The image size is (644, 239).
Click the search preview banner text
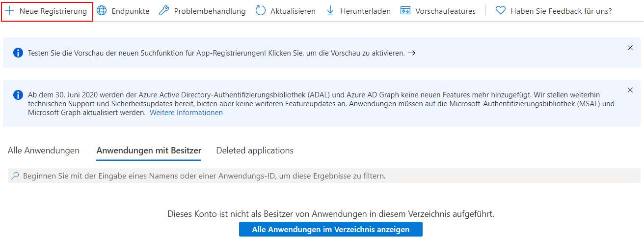pos(216,53)
